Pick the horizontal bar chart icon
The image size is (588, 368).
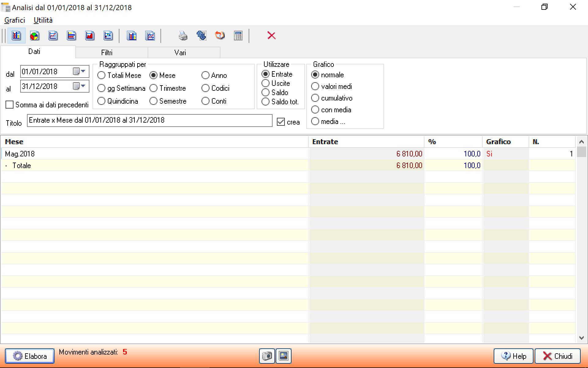coord(71,36)
